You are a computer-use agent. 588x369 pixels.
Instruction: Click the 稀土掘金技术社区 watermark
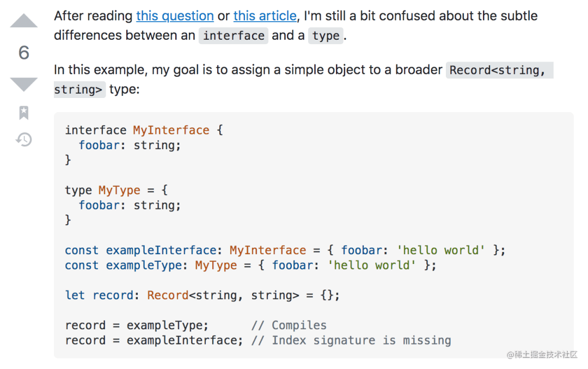point(542,355)
